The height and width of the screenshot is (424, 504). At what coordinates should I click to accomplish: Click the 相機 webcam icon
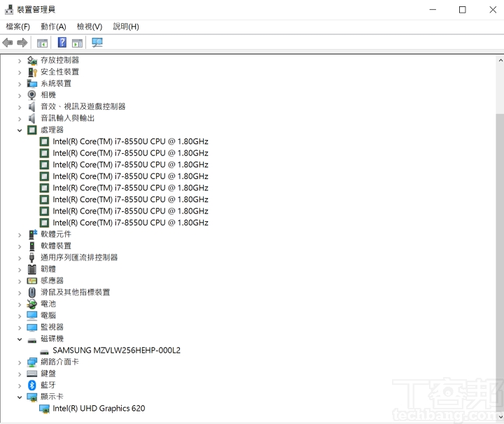[31, 95]
